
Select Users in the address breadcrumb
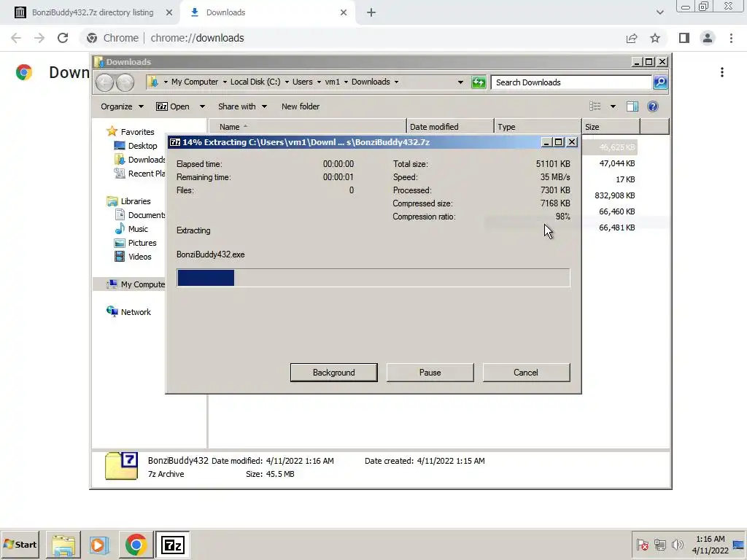click(303, 82)
